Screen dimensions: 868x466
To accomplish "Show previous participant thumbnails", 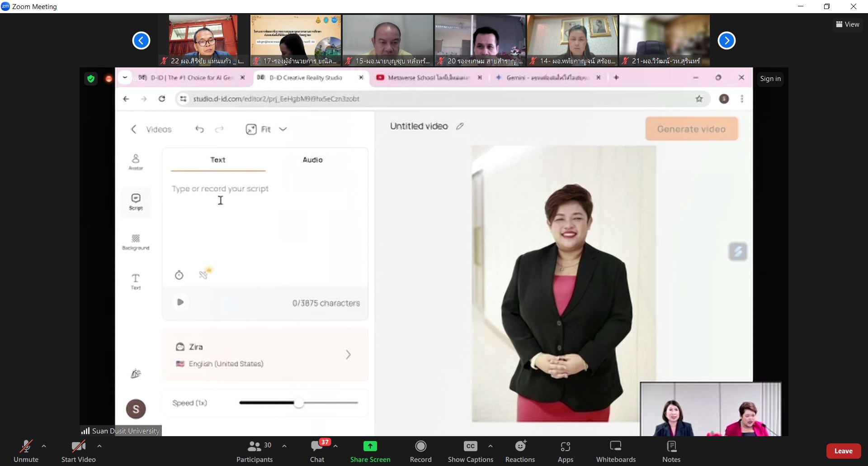I will 141,41.
